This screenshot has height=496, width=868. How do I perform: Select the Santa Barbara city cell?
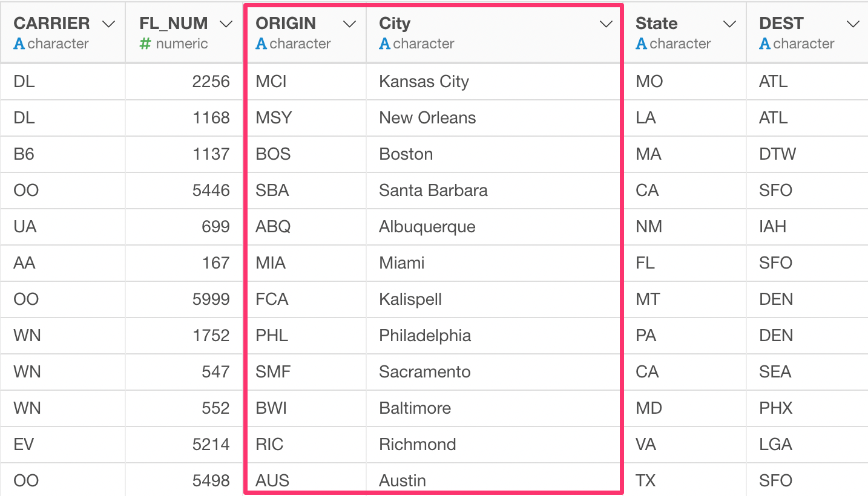495,191
